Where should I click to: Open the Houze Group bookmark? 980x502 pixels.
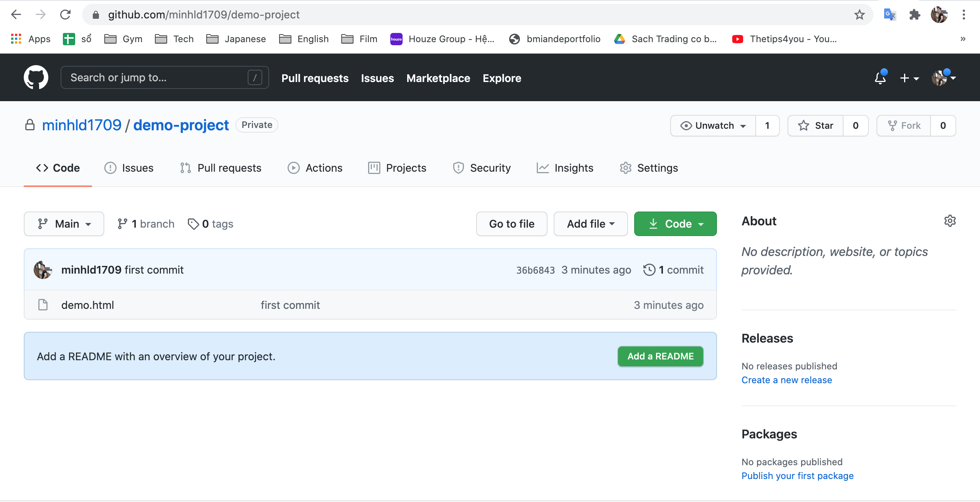click(x=442, y=39)
